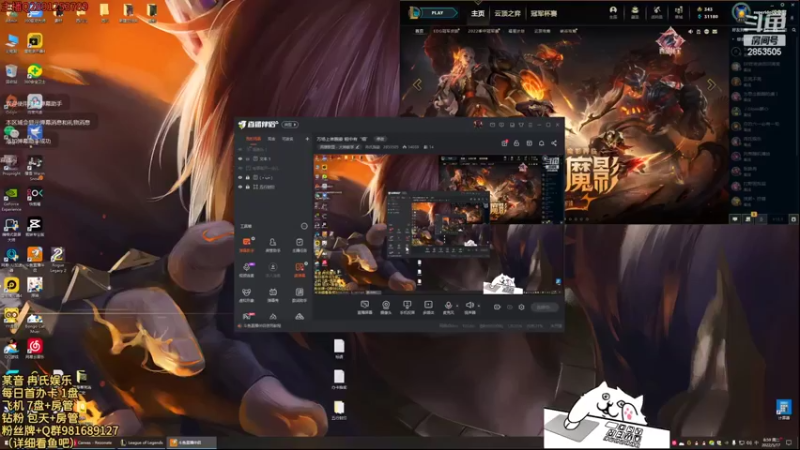
Task: Go to next banner with right arrow
Action: 711,84
